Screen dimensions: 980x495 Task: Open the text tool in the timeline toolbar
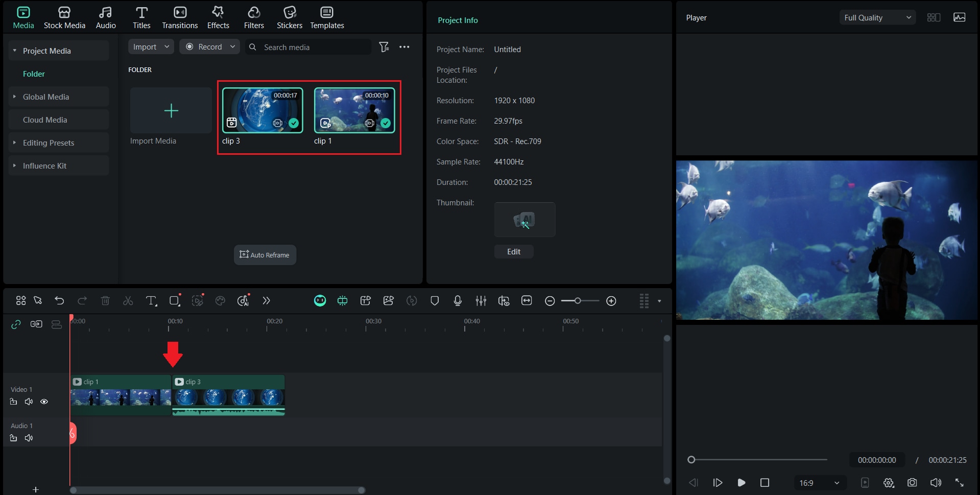[151, 301]
